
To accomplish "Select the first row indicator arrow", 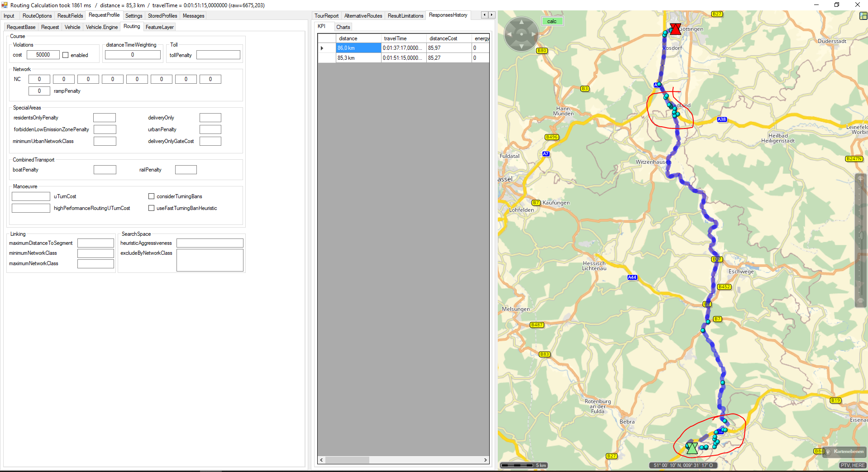I will coord(322,48).
